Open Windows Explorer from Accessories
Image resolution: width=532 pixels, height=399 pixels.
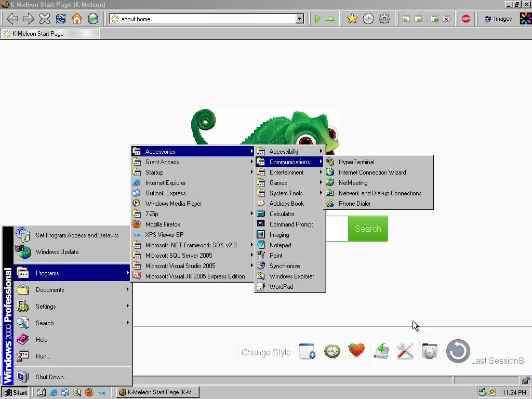point(290,276)
